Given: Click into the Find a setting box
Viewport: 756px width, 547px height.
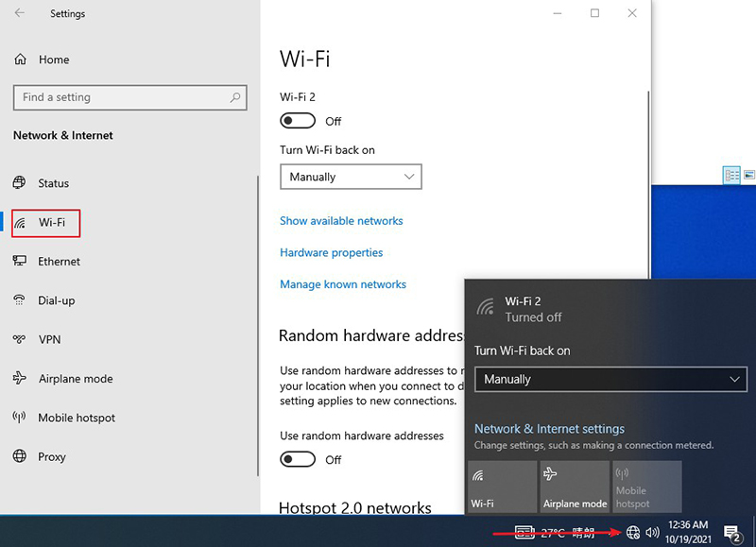Looking at the screenshot, I should (130, 97).
